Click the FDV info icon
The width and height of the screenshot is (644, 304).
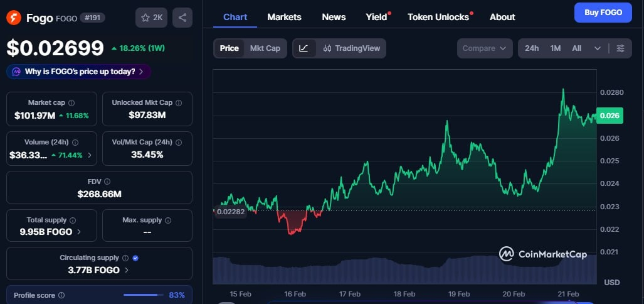point(107,182)
